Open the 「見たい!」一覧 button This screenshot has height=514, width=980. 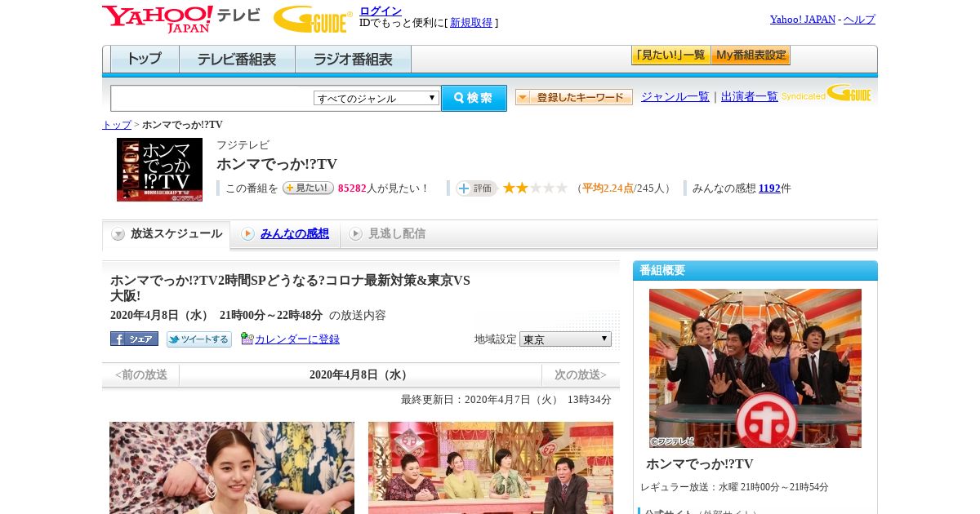pos(670,55)
